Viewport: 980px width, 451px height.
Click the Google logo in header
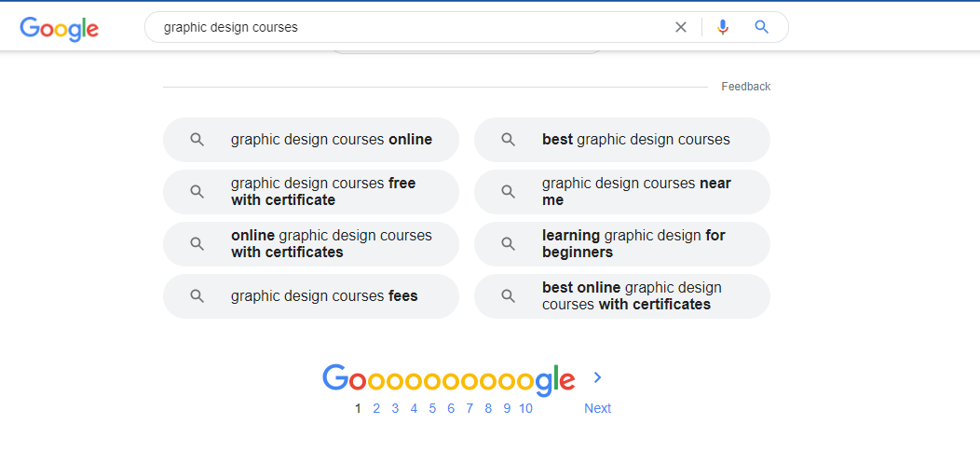coord(59,28)
